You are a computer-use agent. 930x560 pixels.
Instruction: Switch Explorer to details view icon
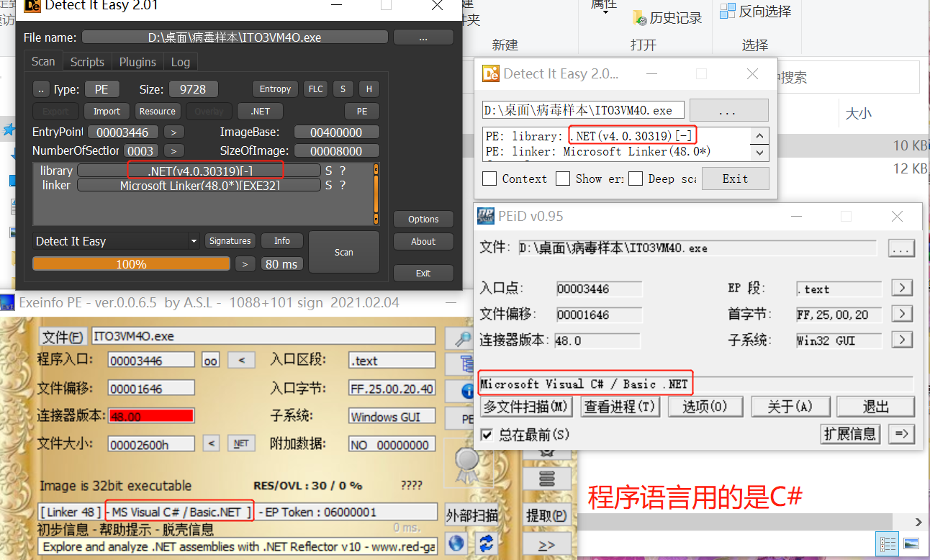click(888, 544)
